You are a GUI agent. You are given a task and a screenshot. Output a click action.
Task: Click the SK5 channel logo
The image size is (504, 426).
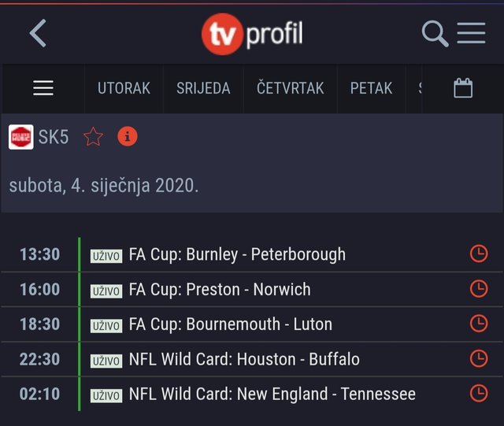click(x=21, y=137)
